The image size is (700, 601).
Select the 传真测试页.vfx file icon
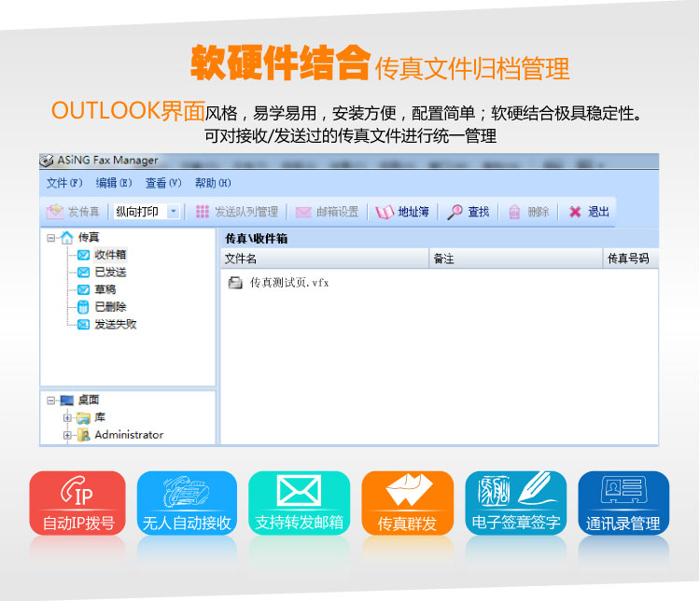(236, 283)
